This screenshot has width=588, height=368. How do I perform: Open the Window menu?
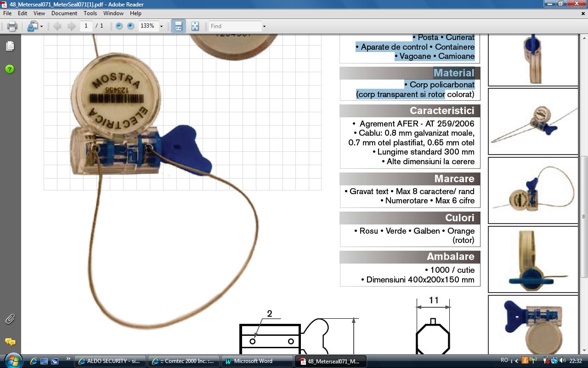click(113, 13)
